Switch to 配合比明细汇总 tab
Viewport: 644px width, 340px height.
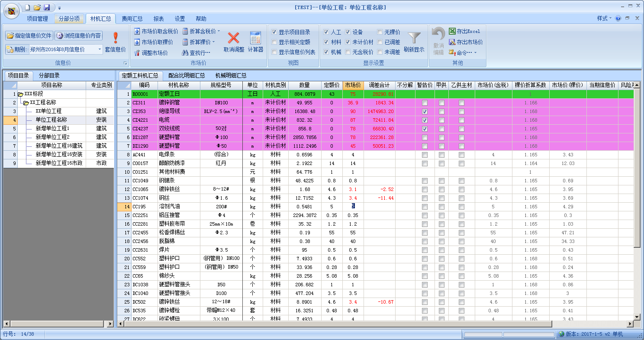[x=187, y=75]
